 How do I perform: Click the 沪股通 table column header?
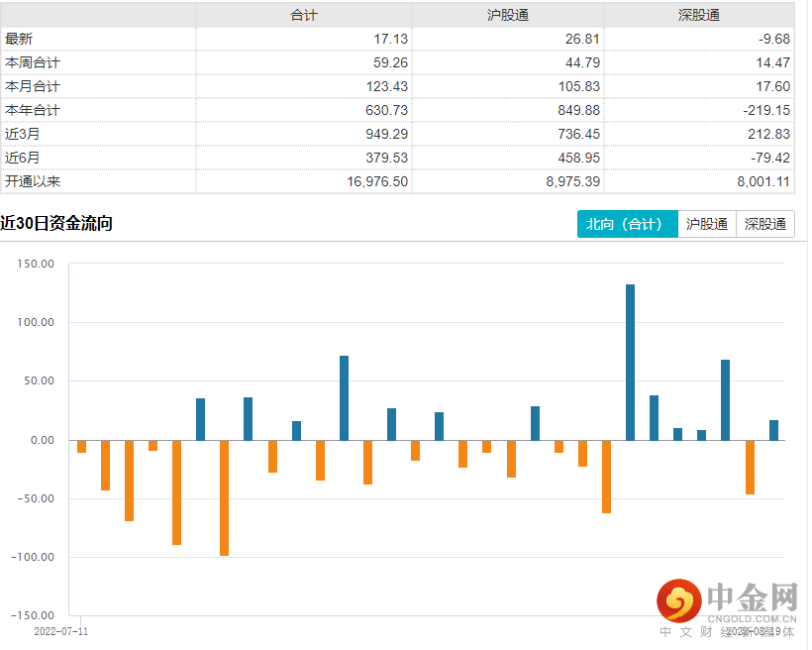tap(507, 15)
